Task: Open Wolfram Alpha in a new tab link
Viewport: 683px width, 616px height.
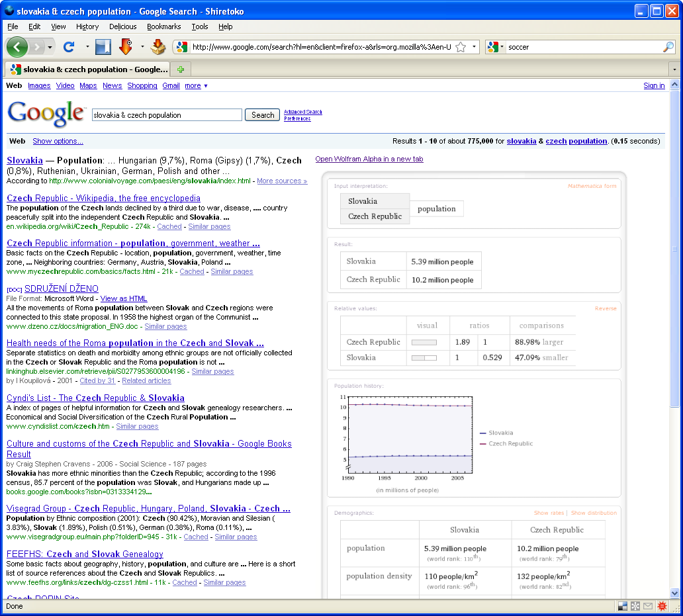Action: pyautogui.click(x=369, y=159)
